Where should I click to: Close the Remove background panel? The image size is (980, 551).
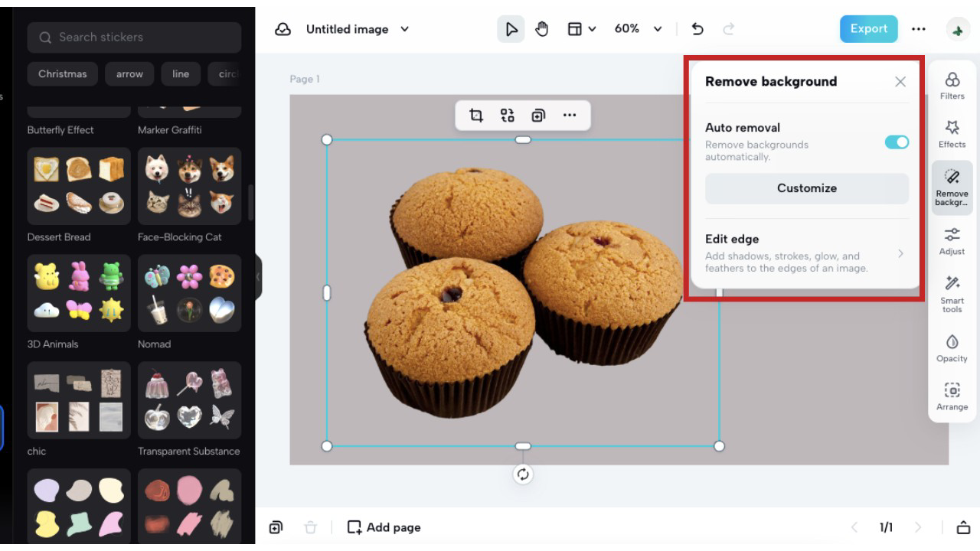[900, 82]
